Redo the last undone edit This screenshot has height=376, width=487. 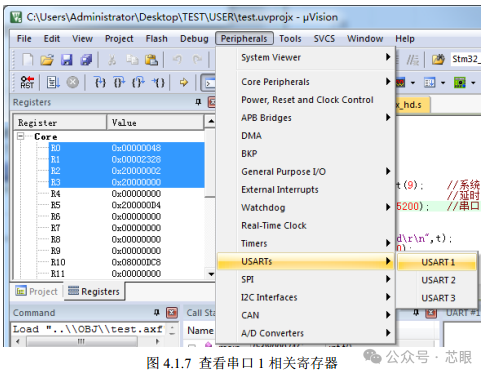click(197, 60)
